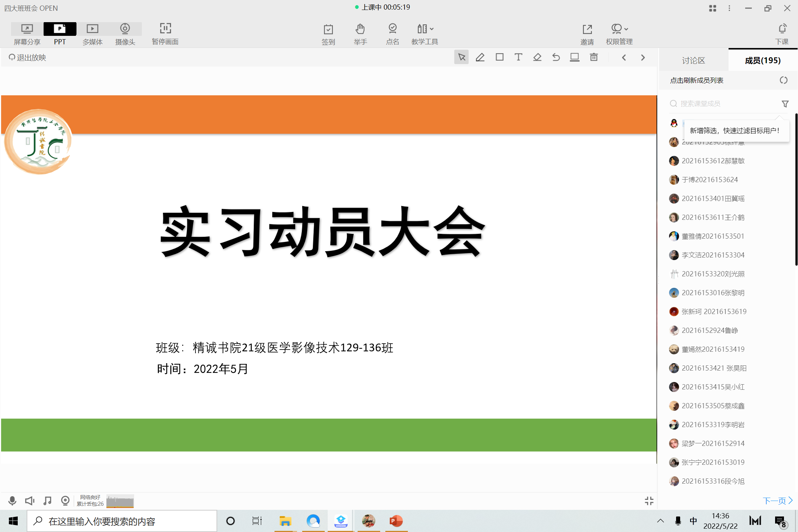Image resolution: width=798 pixels, height=532 pixels.
Task: Open the member filter funnel
Action: (x=785, y=104)
